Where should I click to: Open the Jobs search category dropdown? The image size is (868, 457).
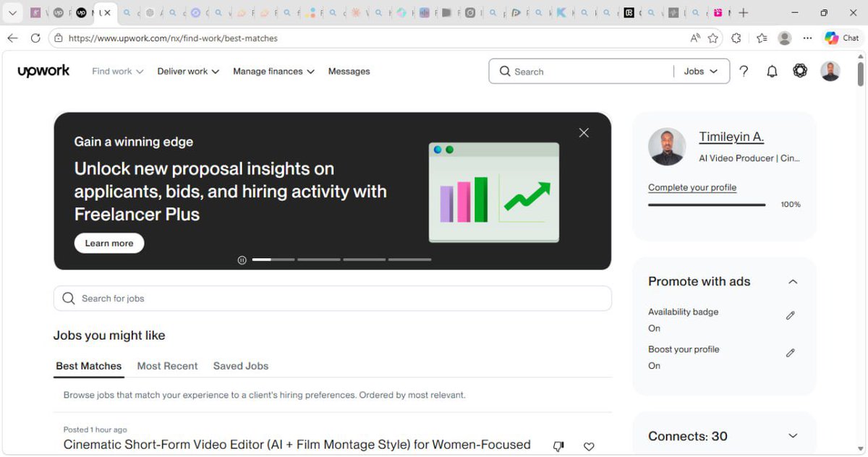(701, 72)
